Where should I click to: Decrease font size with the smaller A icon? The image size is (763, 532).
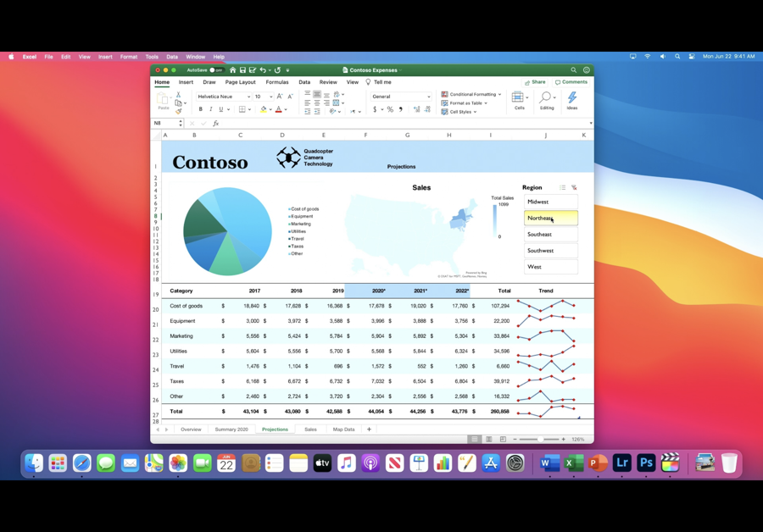tap(291, 97)
